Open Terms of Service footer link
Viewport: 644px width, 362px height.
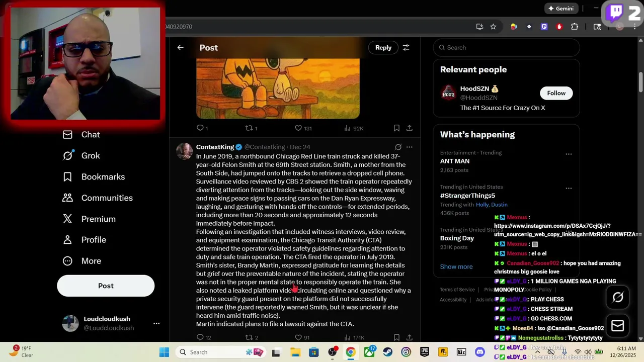(457, 290)
